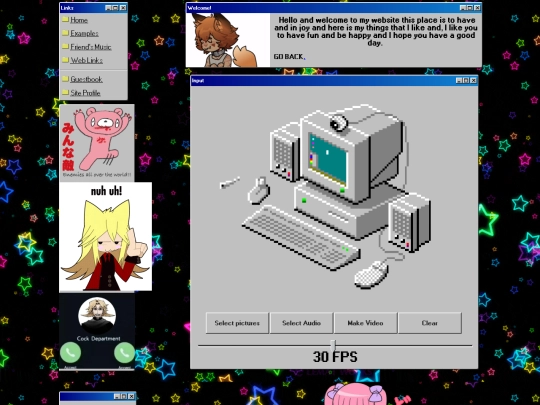The height and width of the screenshot is (405, 540).
Task: Maximize the Welcome window
Action: 470,8
